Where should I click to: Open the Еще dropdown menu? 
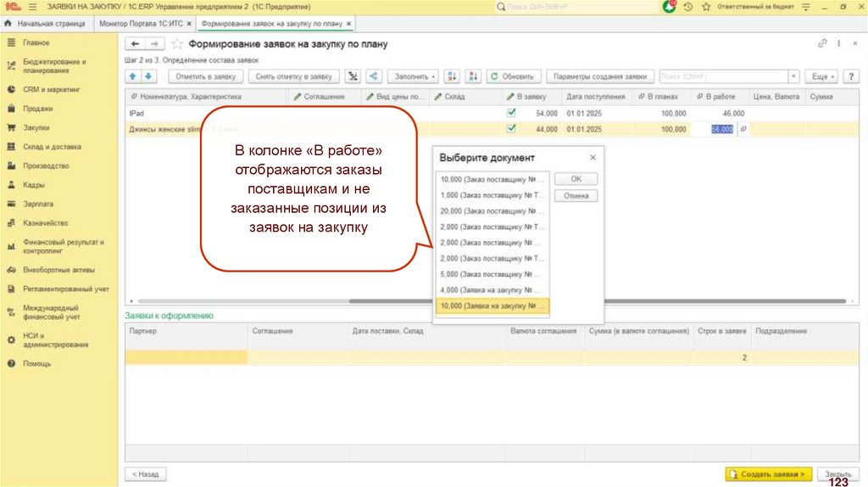pyautogui.click(x=821, y=76)
